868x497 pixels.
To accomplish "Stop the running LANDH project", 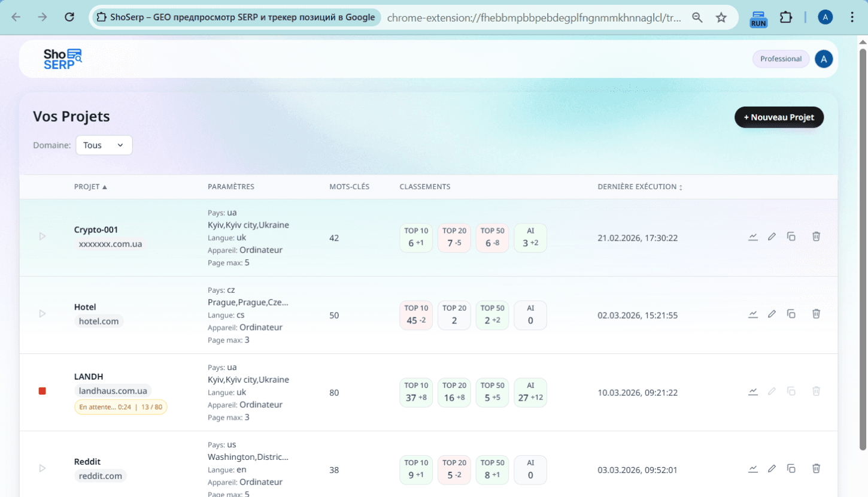I will tap(43, 391).
